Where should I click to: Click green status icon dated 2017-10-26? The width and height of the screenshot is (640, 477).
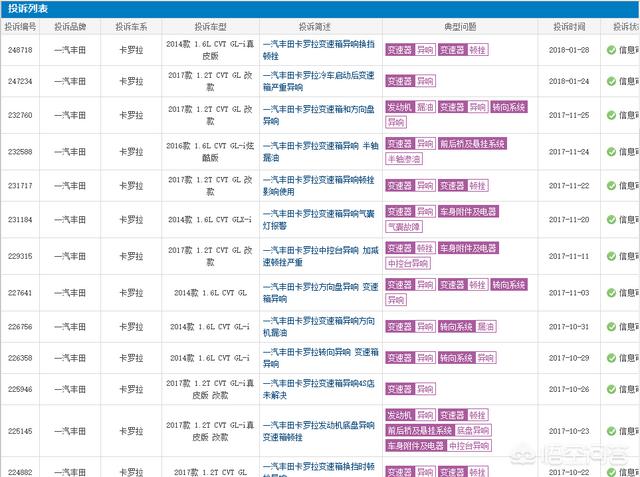[611, 389]
